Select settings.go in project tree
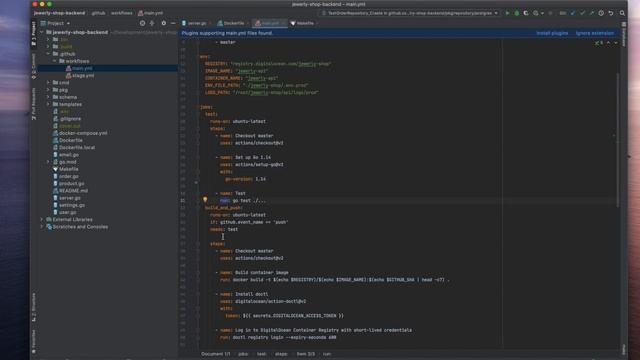 [x=72, y=205]
